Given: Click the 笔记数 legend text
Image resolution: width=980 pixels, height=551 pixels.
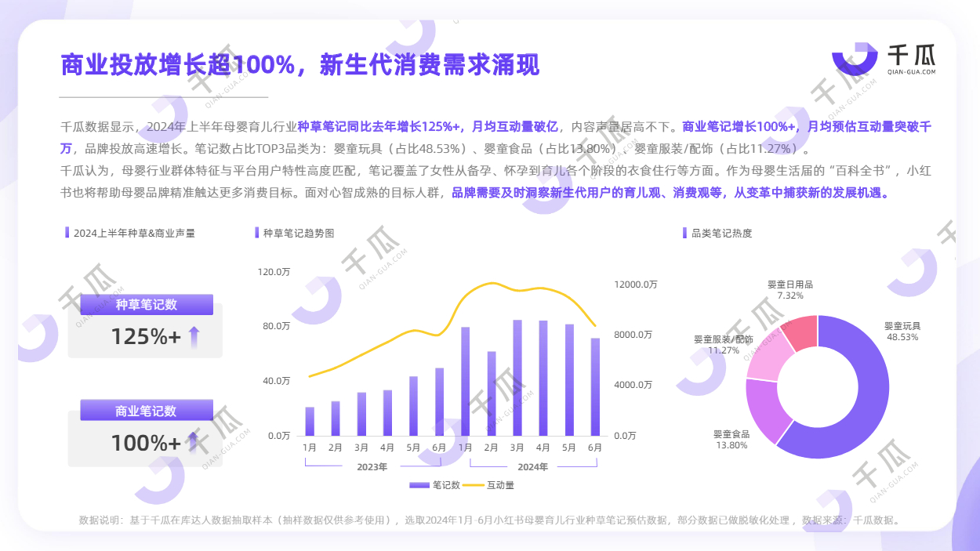Looking at the screenshot, I should (x=446, y=485).
